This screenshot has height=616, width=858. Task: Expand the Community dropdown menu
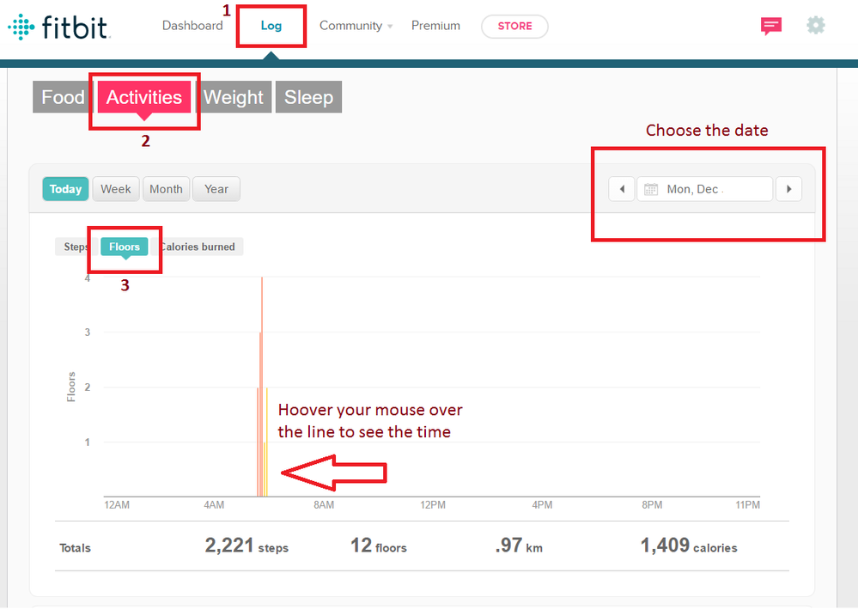coord(356,26)
